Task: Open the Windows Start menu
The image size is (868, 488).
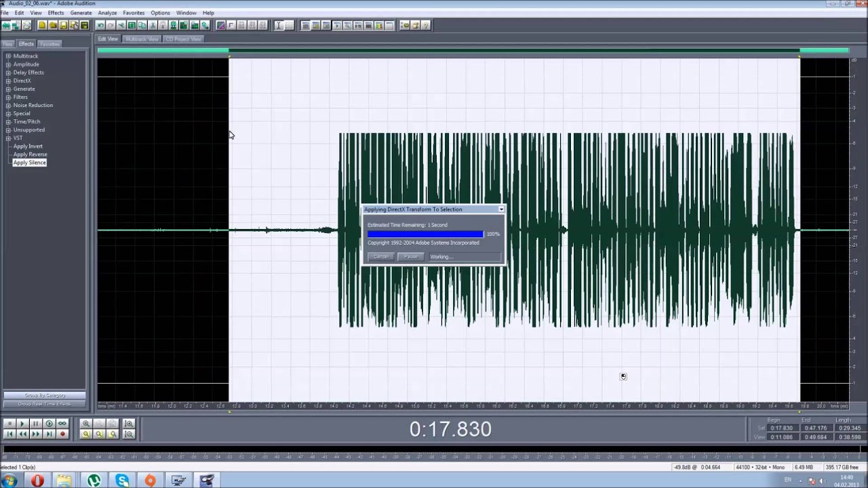Action: [x=9, y=481]
